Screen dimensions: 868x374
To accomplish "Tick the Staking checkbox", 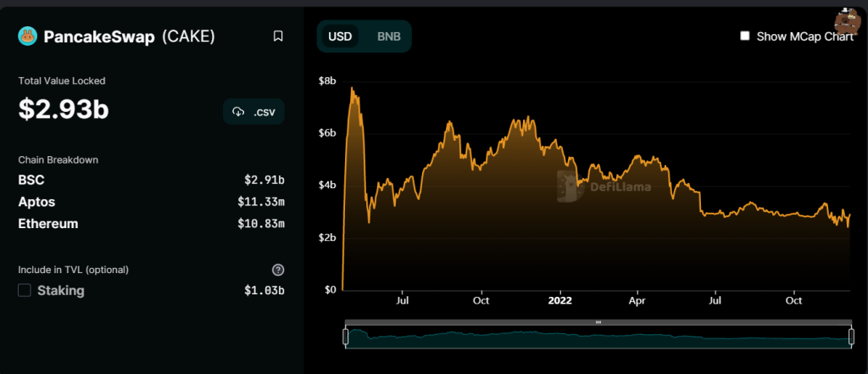I will pyautogui.click(x=25, y=291).
